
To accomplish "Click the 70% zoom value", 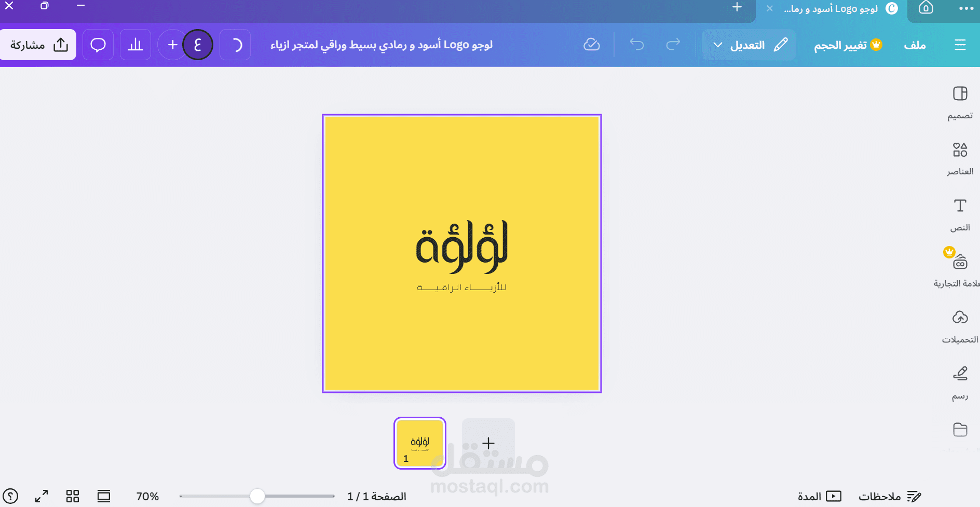I will tap(147, 497).
